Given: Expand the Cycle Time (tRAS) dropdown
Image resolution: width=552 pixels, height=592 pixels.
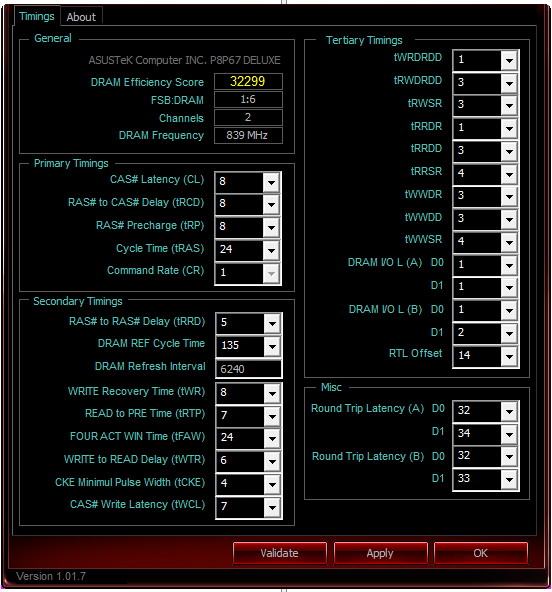Looking at the screenshot, I should 271,251.
